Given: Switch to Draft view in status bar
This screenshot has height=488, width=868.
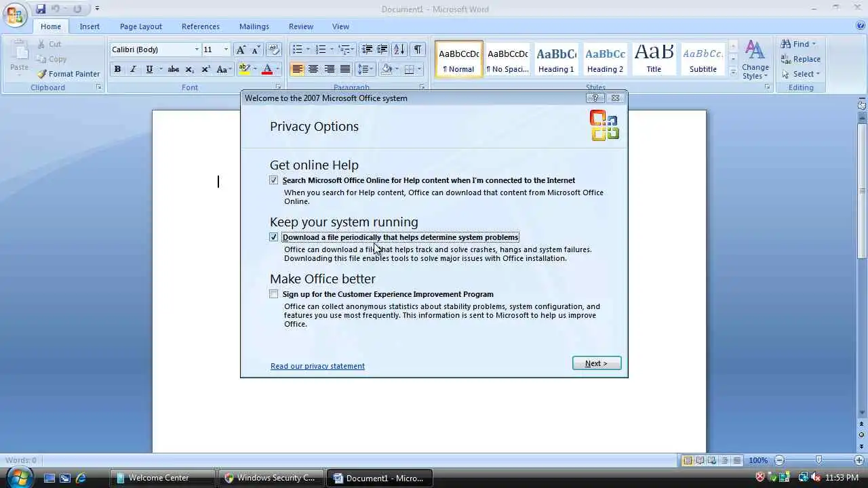Looking at the screenshot, I should point(736,460).
